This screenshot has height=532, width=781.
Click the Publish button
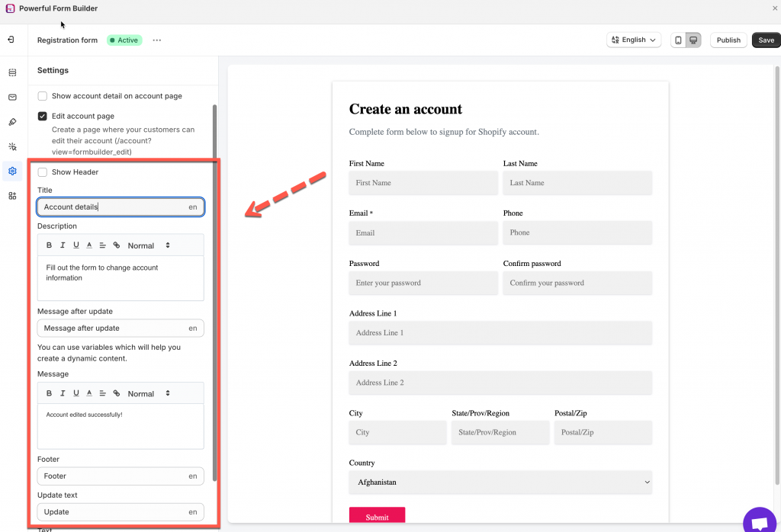coord(728,40)
